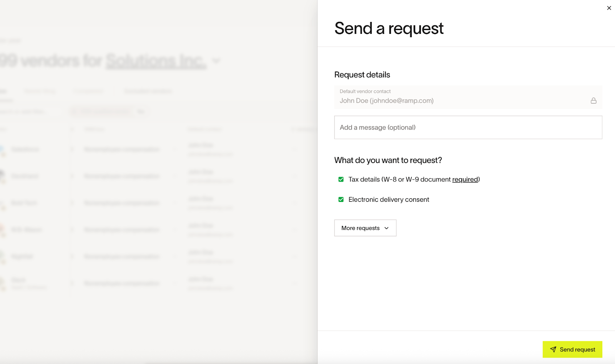Screen dimensions: 615x364
Task: Select the Salesforce vendor name in list
Action: pyautogui.click(x=25, y=150)
